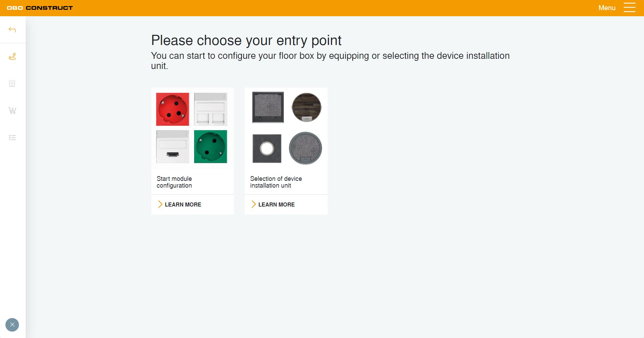Image resolution: width=644 pixels, height=338 pixels.
Task: Open the Start module configuration card title
Action: tap(174, 182)
